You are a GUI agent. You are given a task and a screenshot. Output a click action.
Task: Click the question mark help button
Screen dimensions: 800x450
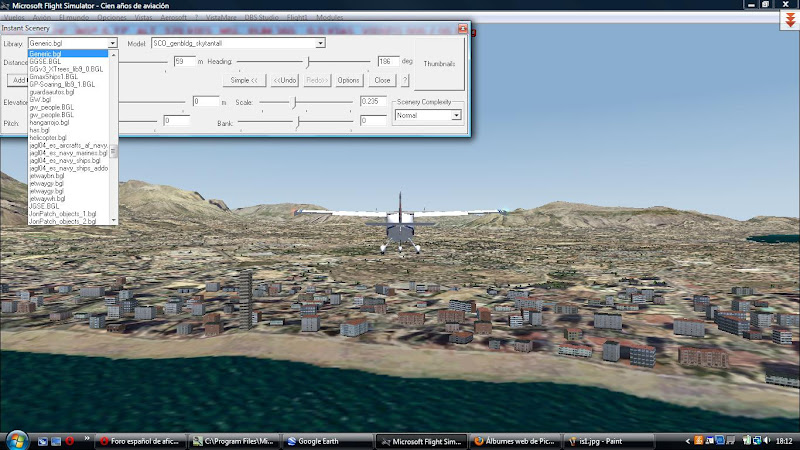click(405, 80)
